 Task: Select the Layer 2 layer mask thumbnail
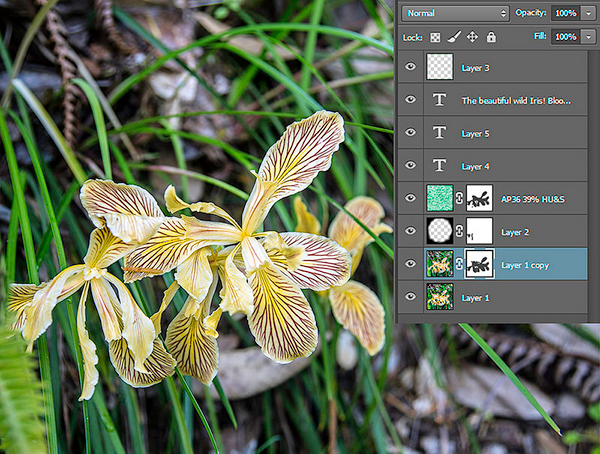(480, 232)
